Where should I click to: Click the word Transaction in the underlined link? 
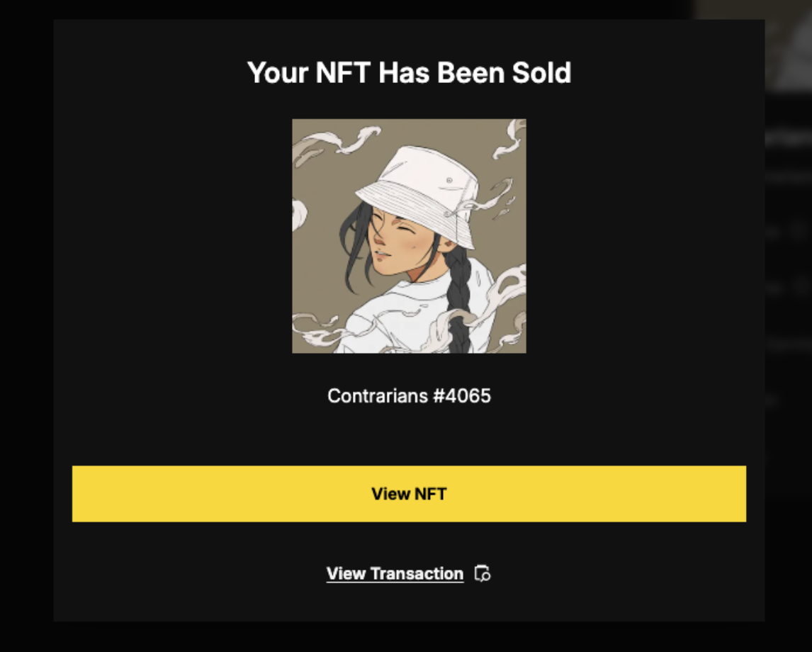pyautogui.click(x=417, y=573)
